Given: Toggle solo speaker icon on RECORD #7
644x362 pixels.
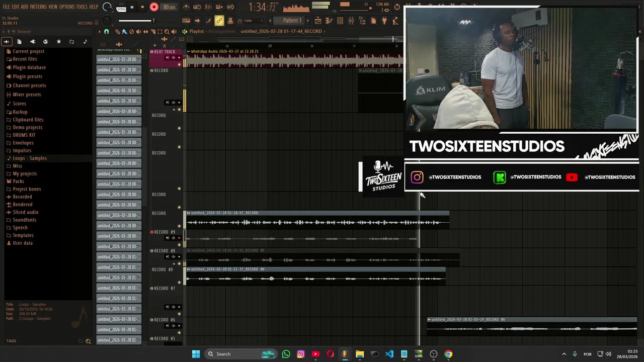Looking at the screenshot, I should click(x=174, y=307).
